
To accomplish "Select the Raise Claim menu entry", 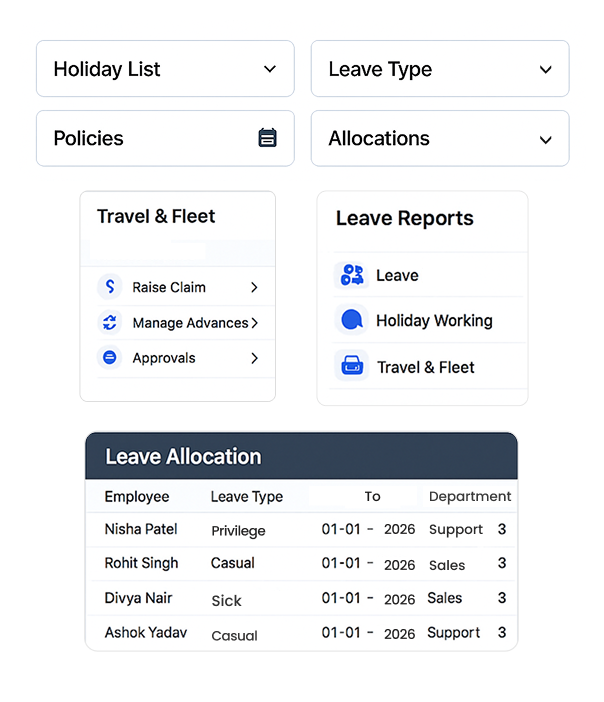I will [169, 287].
